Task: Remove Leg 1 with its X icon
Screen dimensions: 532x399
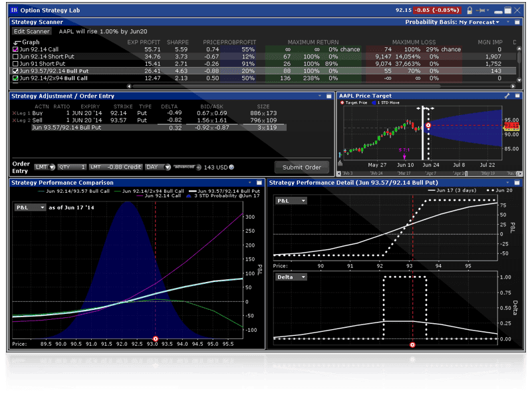Action: (x=14, y=113)
